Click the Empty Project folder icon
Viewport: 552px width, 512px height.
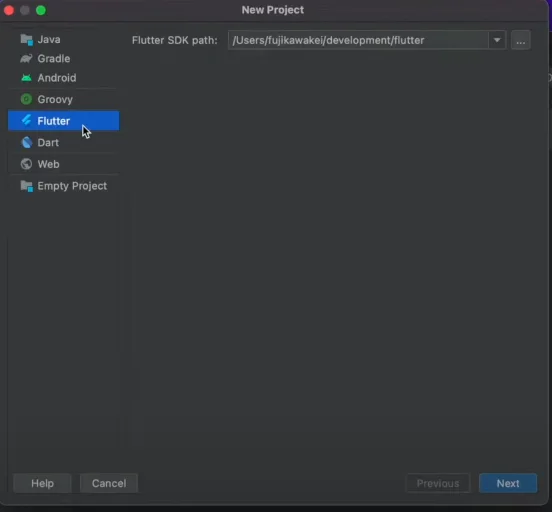[27, 186]
